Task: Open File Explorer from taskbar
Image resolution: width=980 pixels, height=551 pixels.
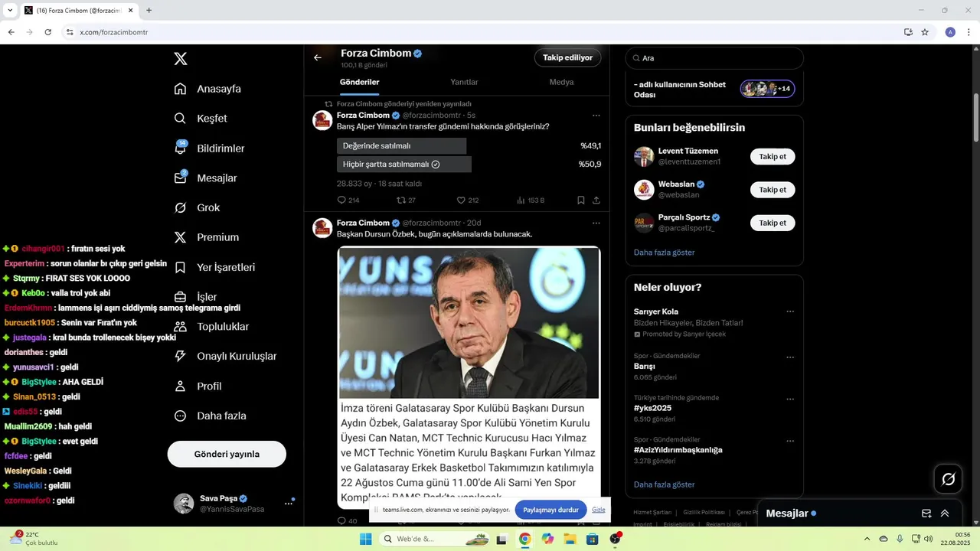Action: [570, 539]
